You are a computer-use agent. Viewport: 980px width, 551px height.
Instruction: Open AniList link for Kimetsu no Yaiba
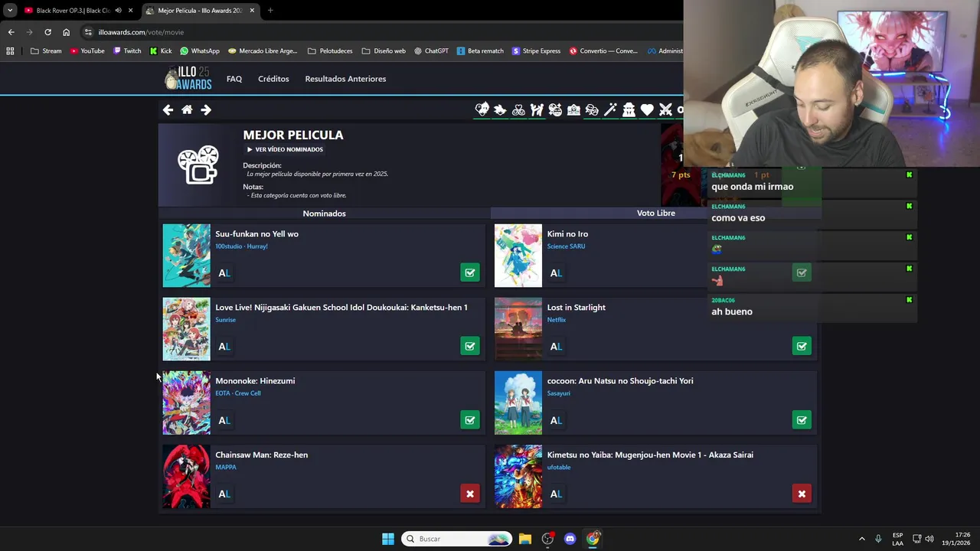556,494
